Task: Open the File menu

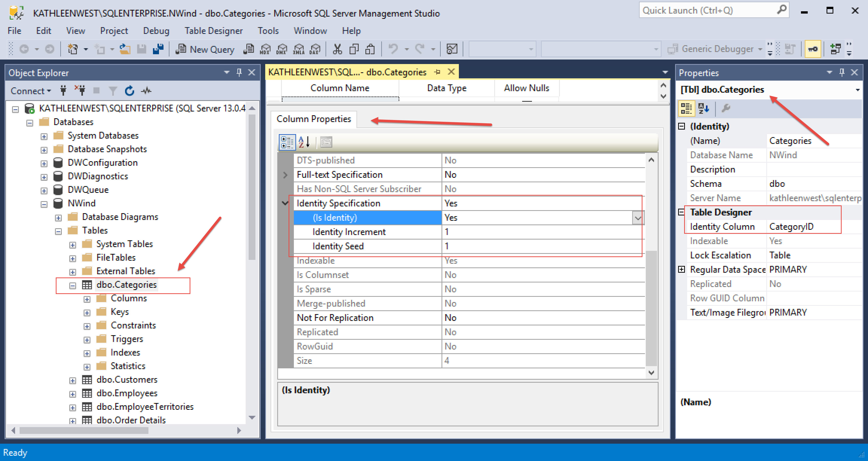Action: point(15,31)
